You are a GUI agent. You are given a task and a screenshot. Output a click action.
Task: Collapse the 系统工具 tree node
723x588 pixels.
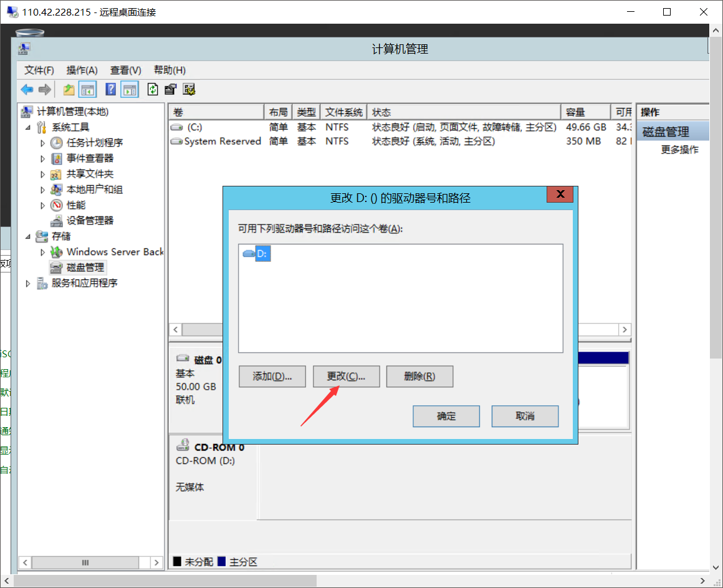(28, 127)
